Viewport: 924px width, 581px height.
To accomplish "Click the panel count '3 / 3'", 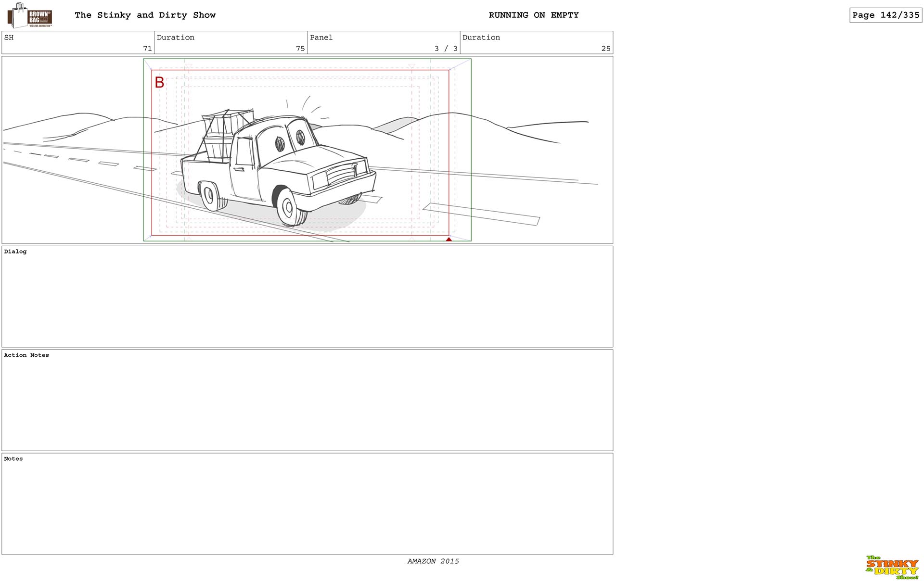I will 446,49.
